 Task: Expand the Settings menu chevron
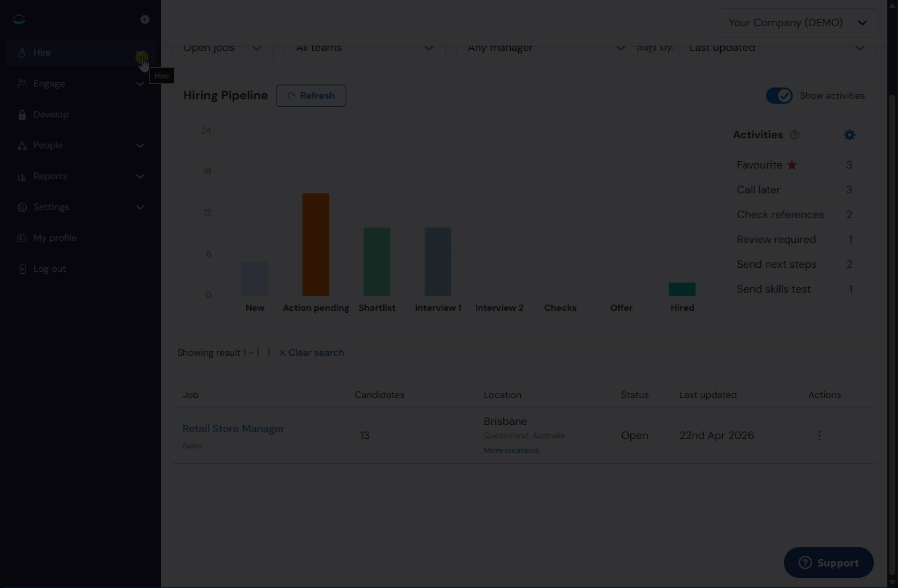140,207
